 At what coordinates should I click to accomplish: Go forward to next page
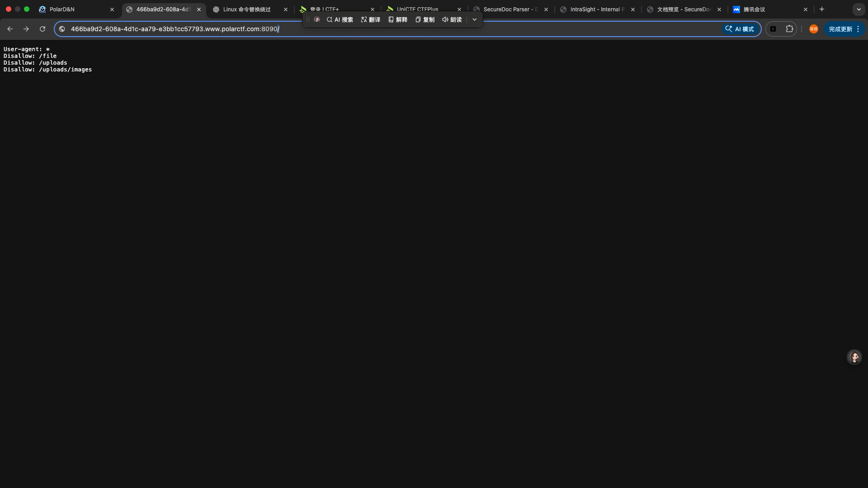tap(26, 29)
